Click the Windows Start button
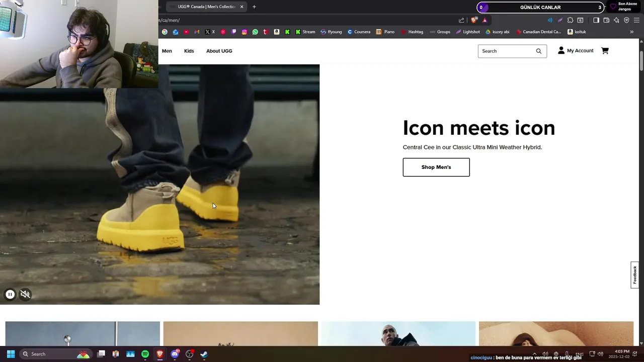Viewport: 644px width, 362px height. [x=11, y=354]
